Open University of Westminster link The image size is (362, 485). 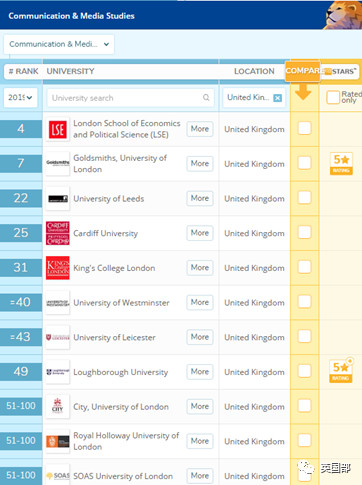pyautogui.click(x=121, y=303)
